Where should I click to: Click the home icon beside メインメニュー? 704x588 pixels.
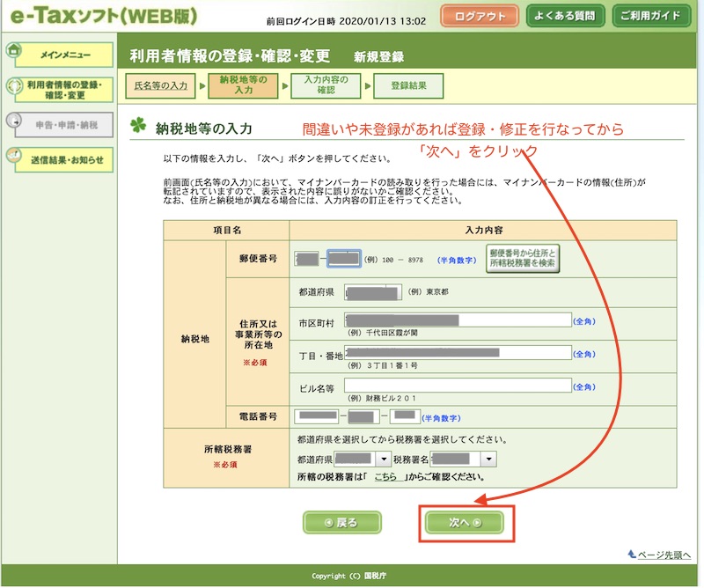(14, 49)
